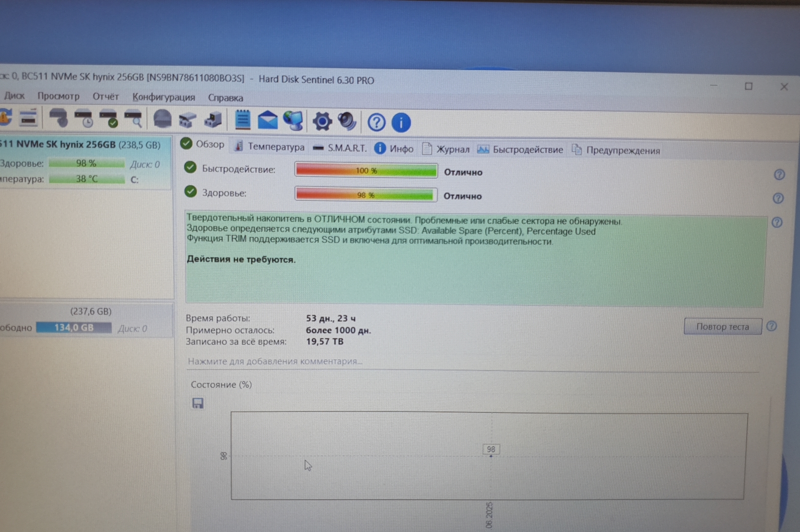800x532 pixels.
Task: Click the disk with green checkmark icon
Action: [109, 119]
